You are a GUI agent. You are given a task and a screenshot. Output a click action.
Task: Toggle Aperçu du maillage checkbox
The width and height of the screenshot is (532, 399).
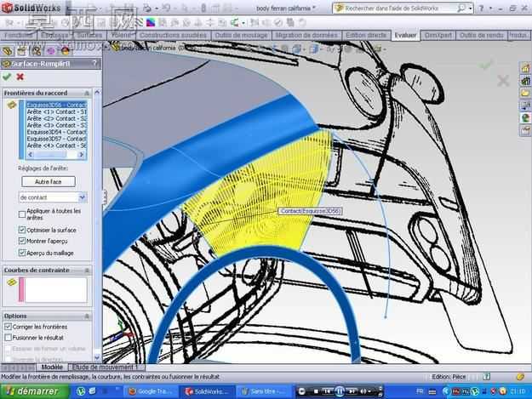(x=22, y=253)
